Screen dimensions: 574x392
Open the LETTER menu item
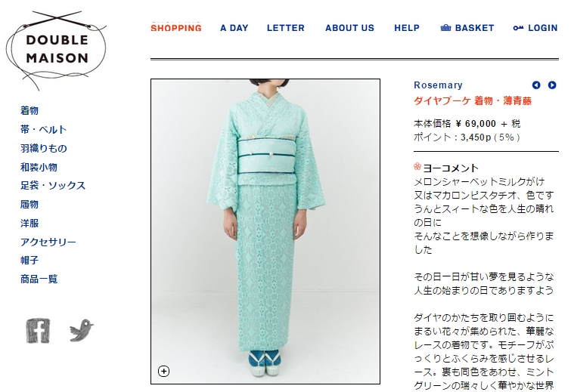pos(286,28)
